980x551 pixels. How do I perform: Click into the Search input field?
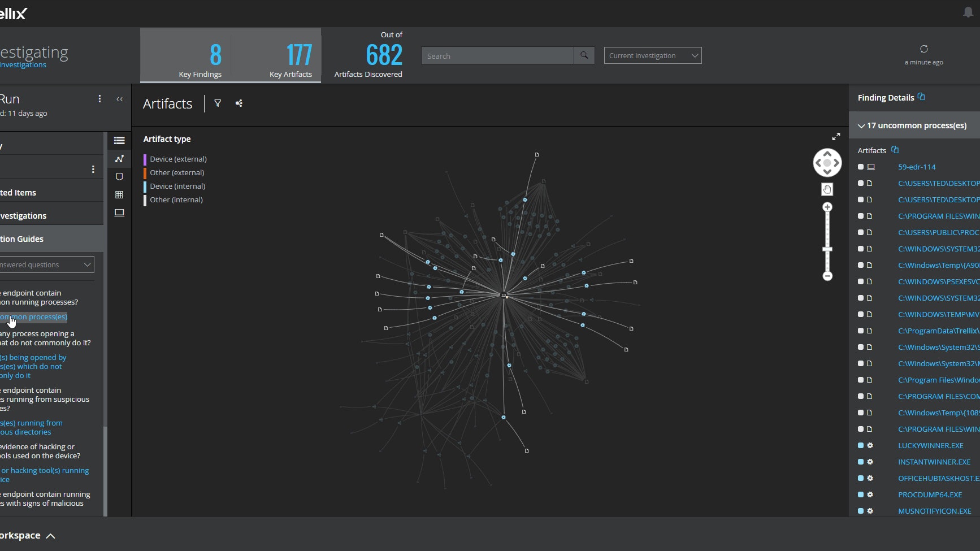coord(497,56)
